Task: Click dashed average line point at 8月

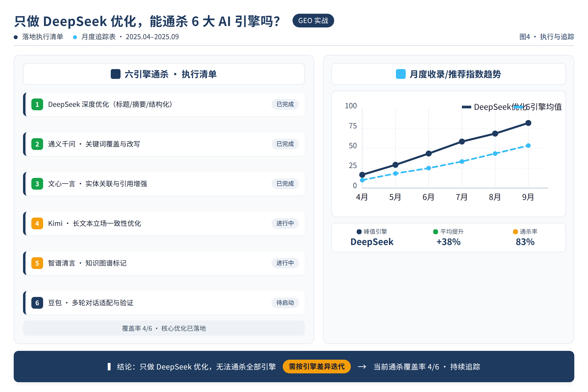Action: click(x=495, y=154)
